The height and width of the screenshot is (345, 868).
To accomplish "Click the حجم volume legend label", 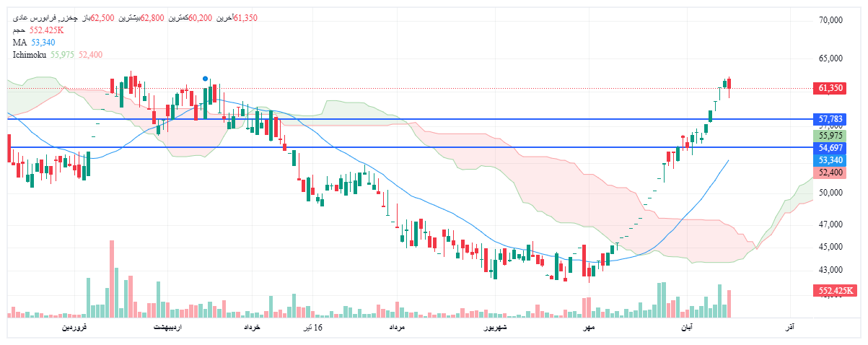I will [x=19, y=30].
